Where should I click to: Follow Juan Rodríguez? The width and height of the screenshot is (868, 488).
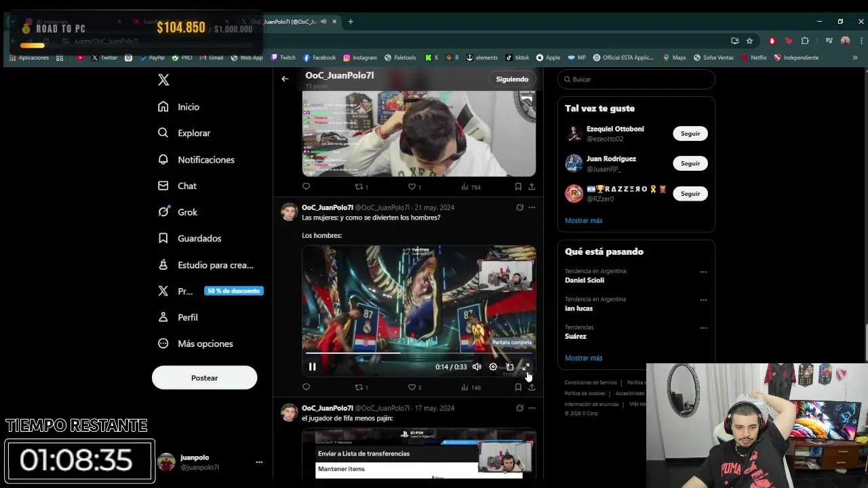tap(690, 163)
